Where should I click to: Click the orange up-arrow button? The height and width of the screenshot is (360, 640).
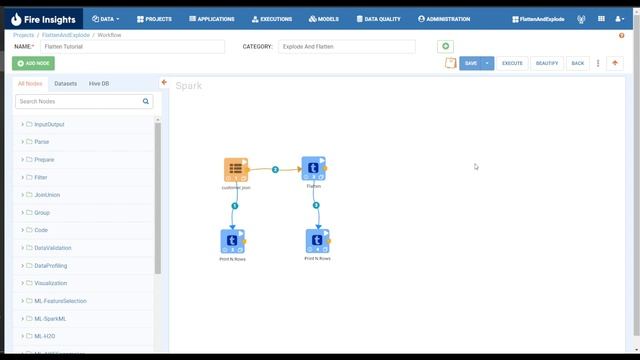pos(615,63)
